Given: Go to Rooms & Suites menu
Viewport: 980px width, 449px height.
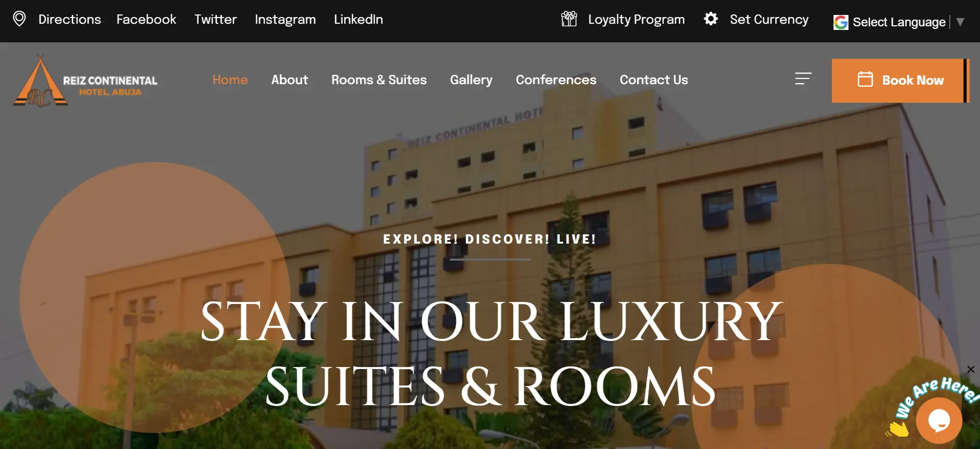Looking at the screenshot, I should [379, 80].
